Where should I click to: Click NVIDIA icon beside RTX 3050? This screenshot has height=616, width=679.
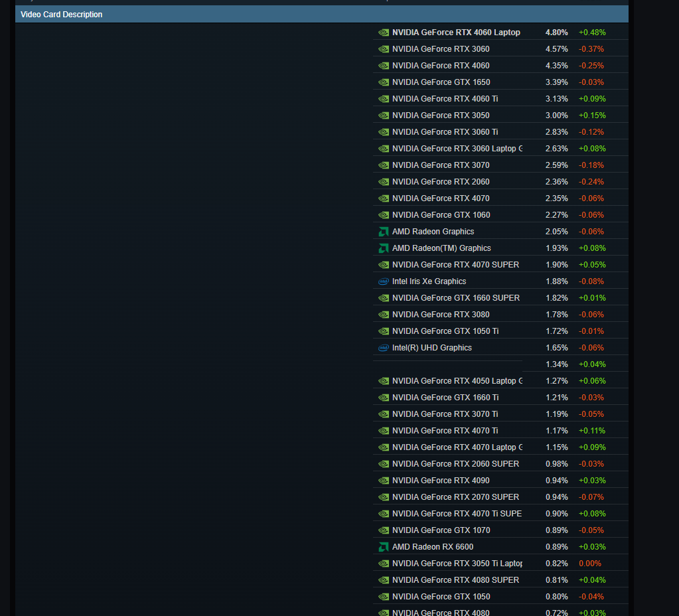point(384,116)
